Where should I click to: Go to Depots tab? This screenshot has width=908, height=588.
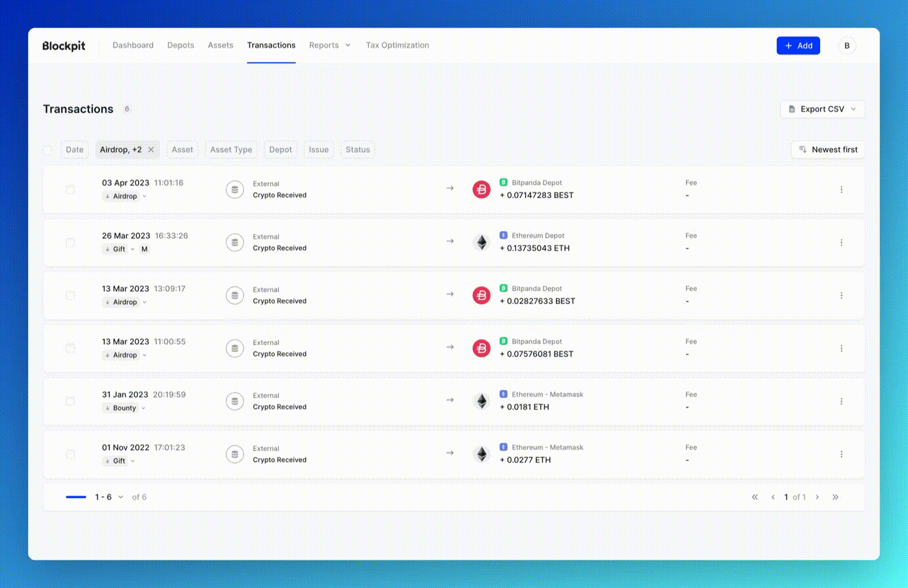(x=180, y=45)
